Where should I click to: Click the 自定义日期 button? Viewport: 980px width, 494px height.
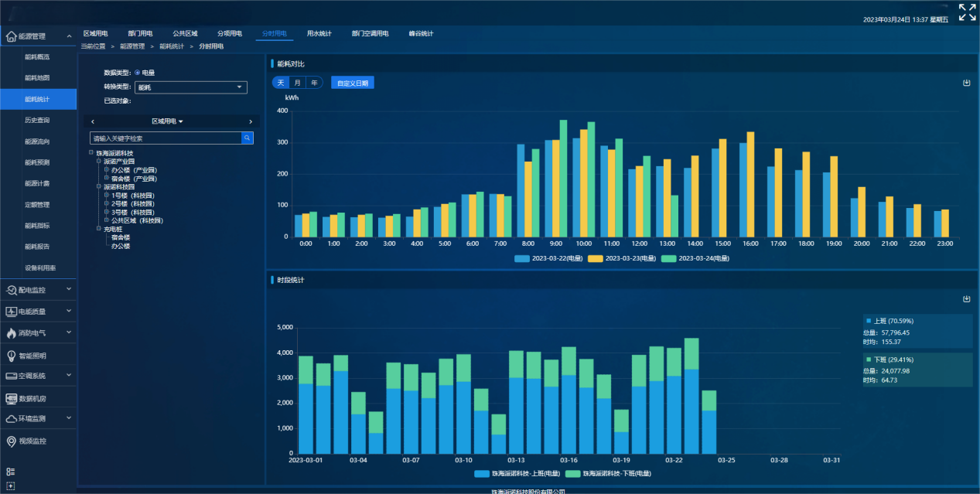[x=352, y=83]
